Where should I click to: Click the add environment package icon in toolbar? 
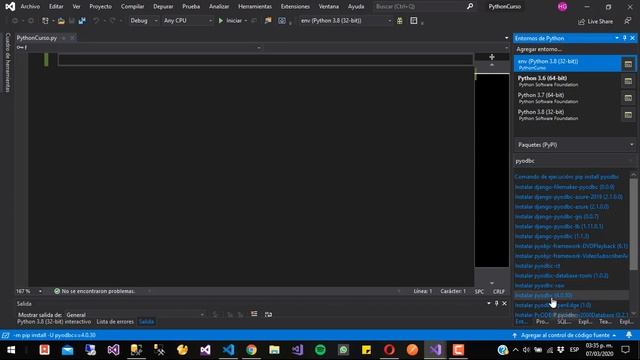point(400,21)
